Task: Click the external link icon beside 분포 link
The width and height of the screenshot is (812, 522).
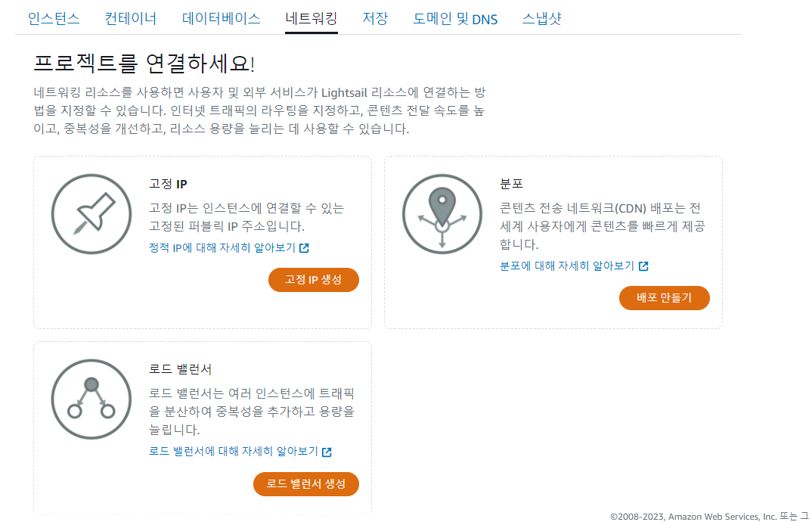Action: (x=643, y=266)
